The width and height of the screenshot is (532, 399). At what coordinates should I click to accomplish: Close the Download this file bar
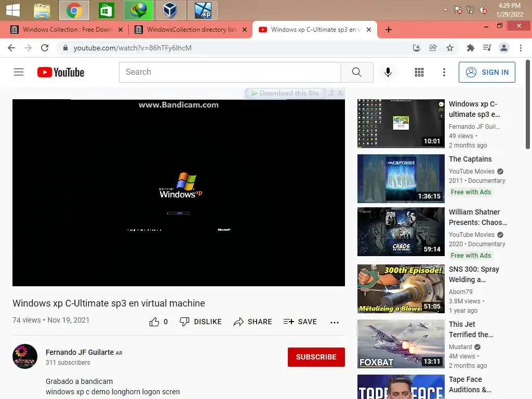[x=340, y=92]
